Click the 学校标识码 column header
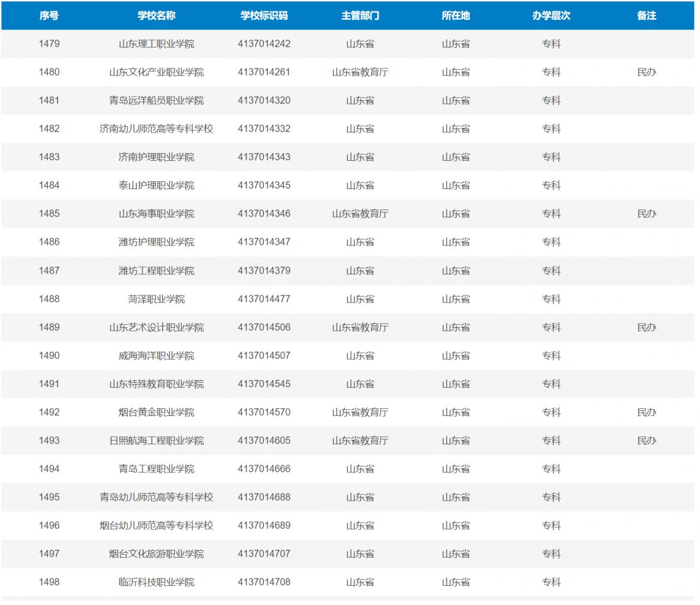 click(264, 16)
